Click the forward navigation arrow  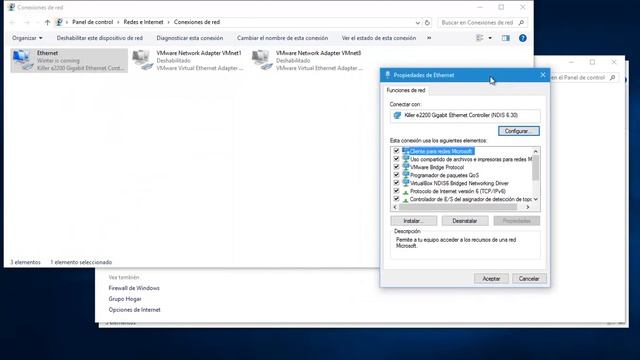pyautogui.click(x=27, y=22)
